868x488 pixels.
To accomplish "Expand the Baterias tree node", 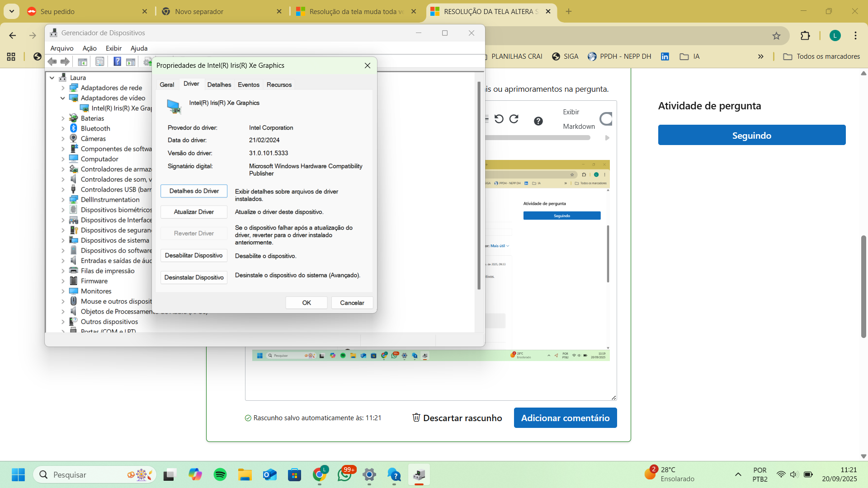I will point(63,118).
